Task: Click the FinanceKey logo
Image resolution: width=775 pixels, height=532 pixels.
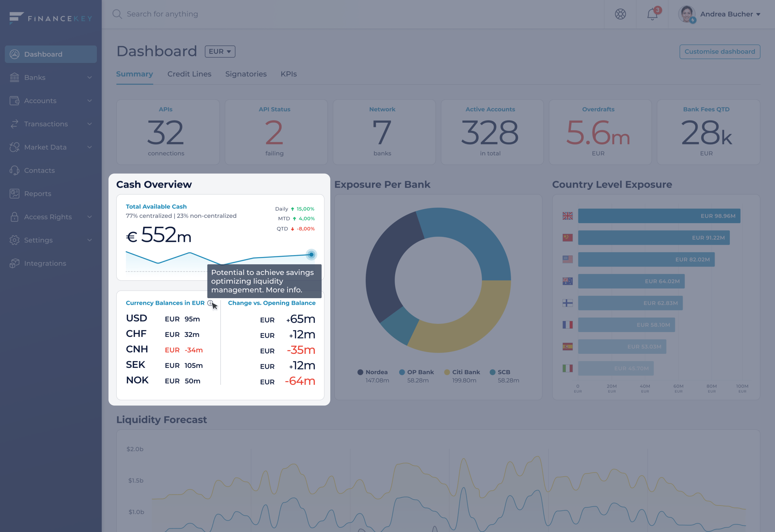Action: point(51,18)
